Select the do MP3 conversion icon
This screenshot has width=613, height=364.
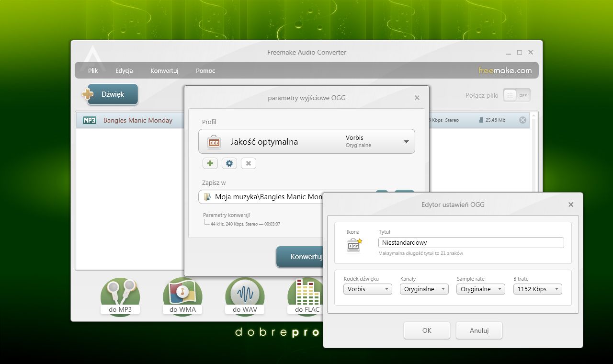point(120,297)
